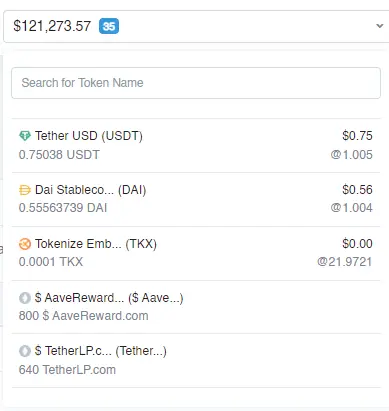Click the $121,273.57 balance dropdown
This screenshot has width=389, height=411.
tap(196, 26)
